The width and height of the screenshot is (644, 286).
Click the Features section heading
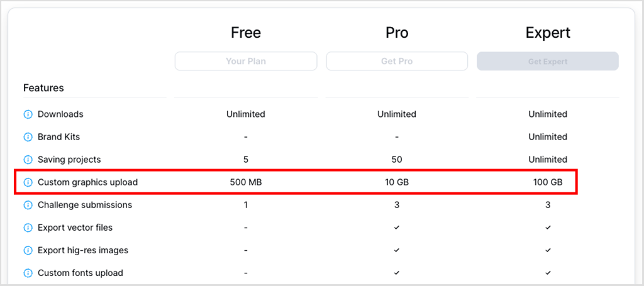(x=43, y=88)
